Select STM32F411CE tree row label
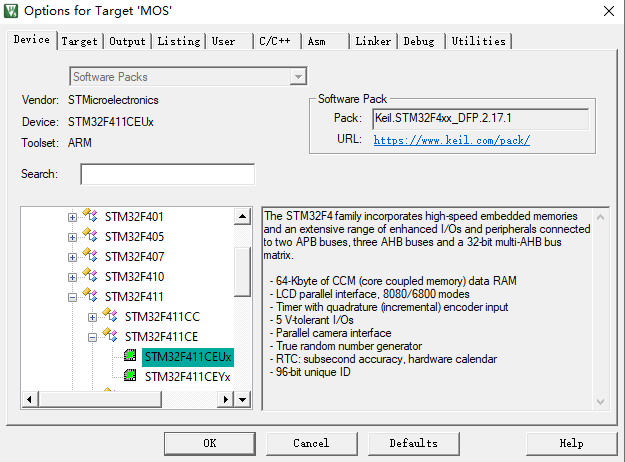Screen dimensions: 625x462 pos(161,337)
